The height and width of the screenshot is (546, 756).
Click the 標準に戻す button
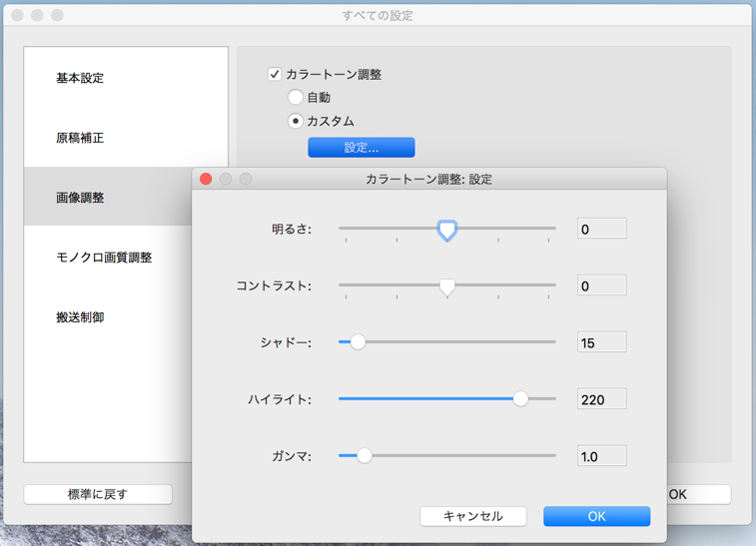[98, 494]
